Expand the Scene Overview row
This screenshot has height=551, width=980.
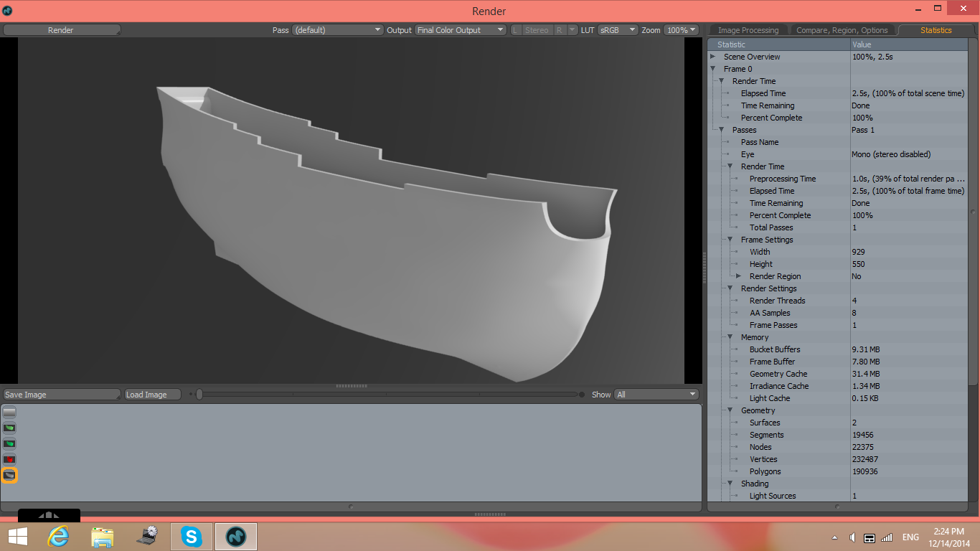pyautogui.click(x=713, y=57)
